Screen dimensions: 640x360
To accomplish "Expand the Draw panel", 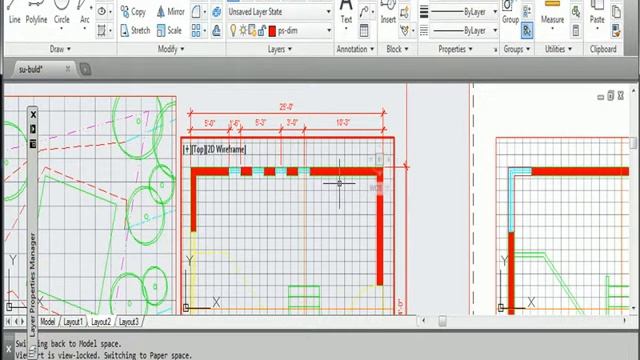I will click(x=60, y=49).
